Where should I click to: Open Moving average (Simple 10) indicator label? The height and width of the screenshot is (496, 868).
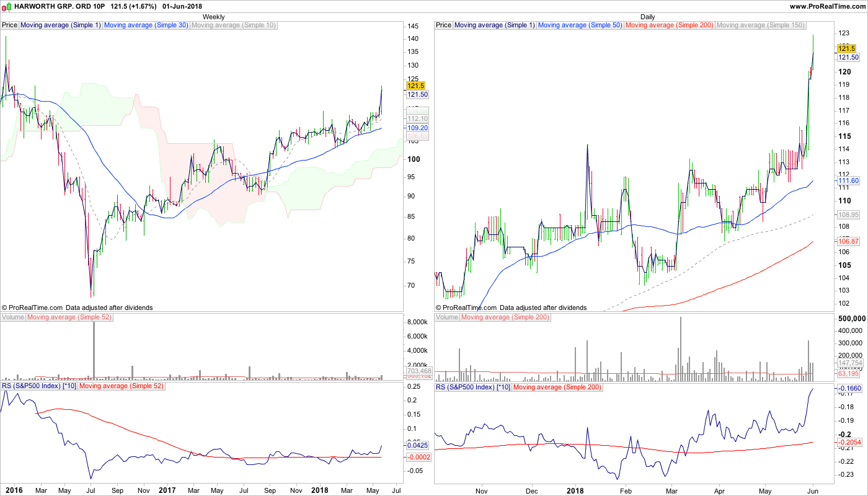(234, 25)
